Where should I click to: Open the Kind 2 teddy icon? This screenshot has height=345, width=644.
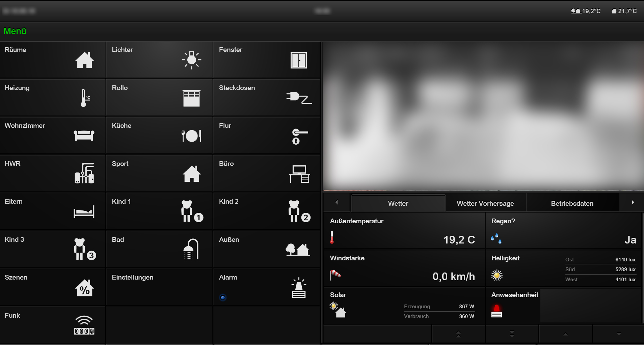299,211
